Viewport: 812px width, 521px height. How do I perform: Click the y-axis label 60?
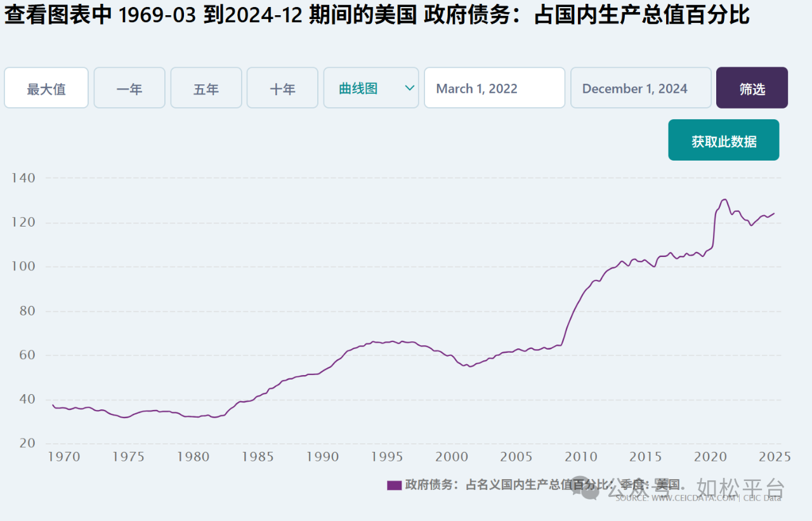tap(27, 355)
